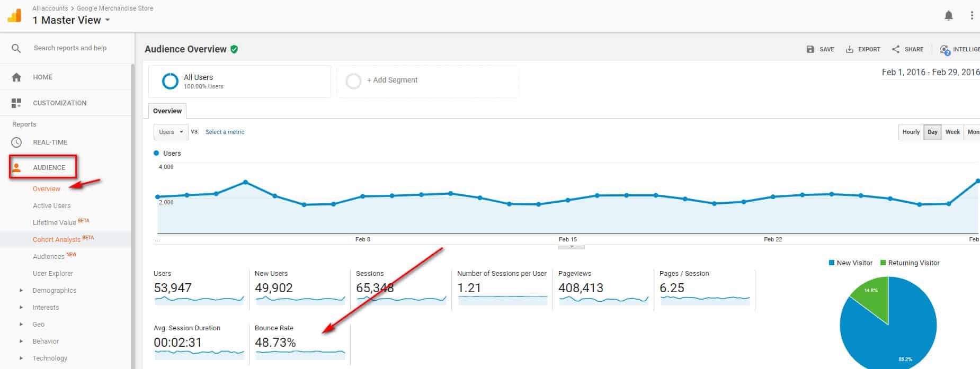Switch chart to Week view
Viewport: 980px width, 369px height.
tap(952, 132)
